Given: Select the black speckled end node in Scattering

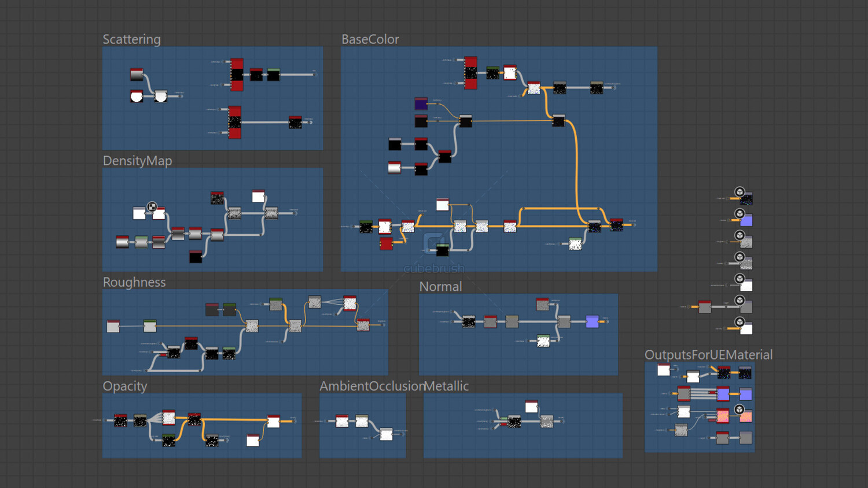Looking at the screenshot, I should (295, 122).
